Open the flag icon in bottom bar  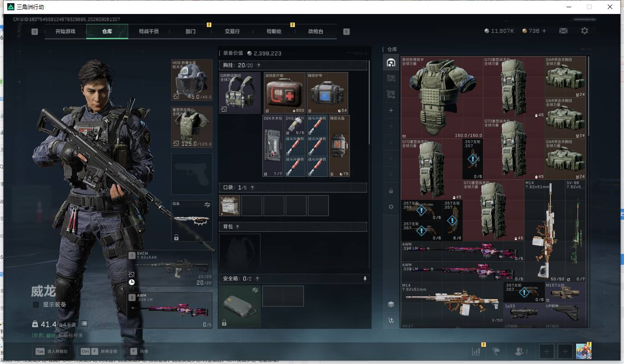pyautogui.click(x=497, y=351)
